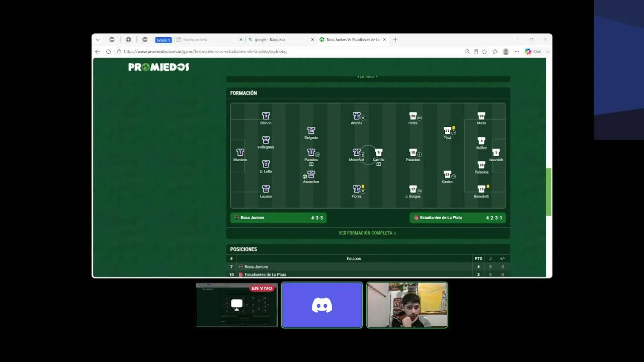This screenshot has width=644, height=362.
Task: Click the goal ball icon beside Ascacibar
Action: (305, 176)
